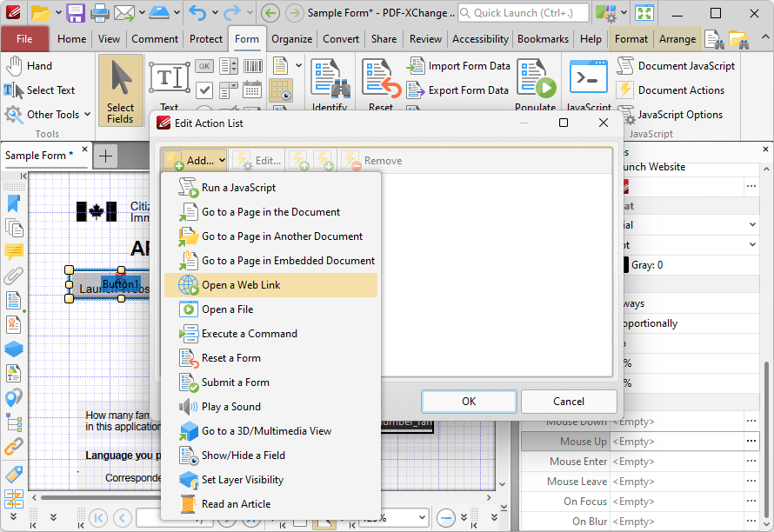Add a date field from ribbon

click(252, 90)
